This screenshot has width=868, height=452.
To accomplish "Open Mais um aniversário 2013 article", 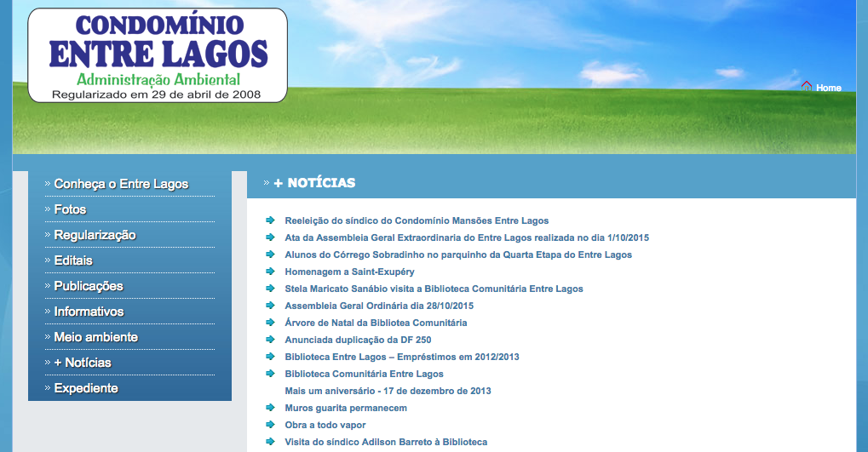I will point(388,391).
